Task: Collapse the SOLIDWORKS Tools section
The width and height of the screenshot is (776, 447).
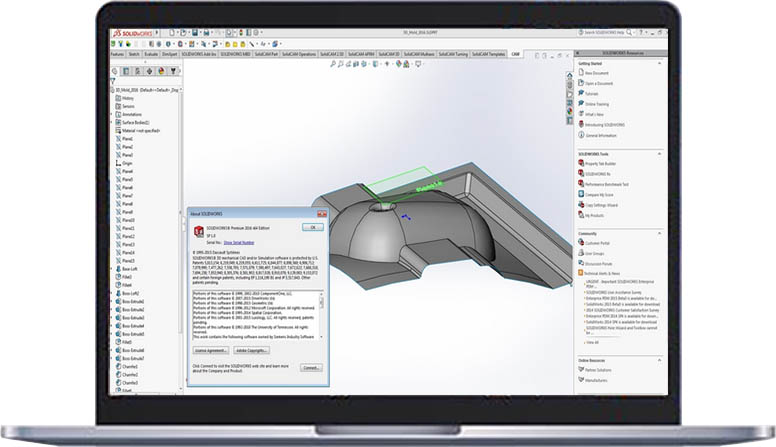Action: 659,154
